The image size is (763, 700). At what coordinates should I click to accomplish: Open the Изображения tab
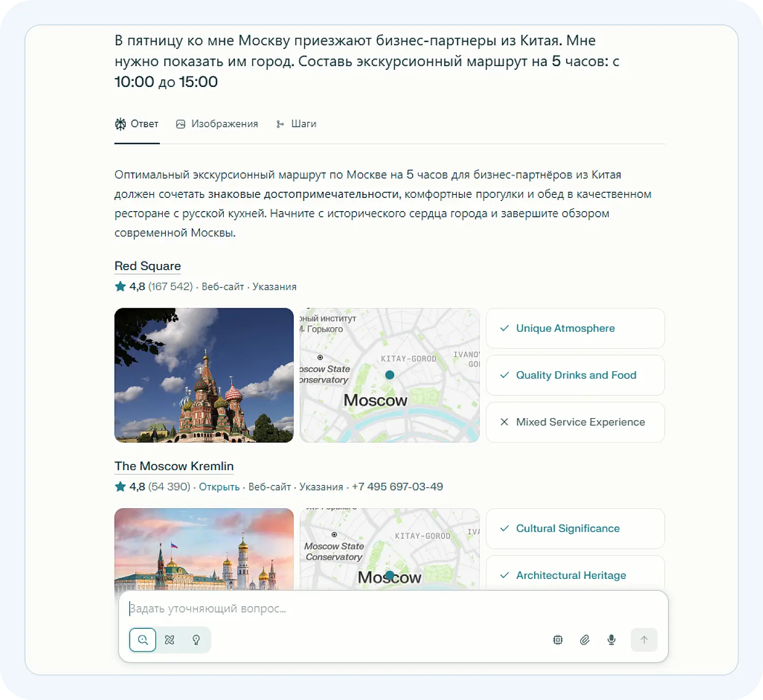pyautogui.click(x=217, y=124)
